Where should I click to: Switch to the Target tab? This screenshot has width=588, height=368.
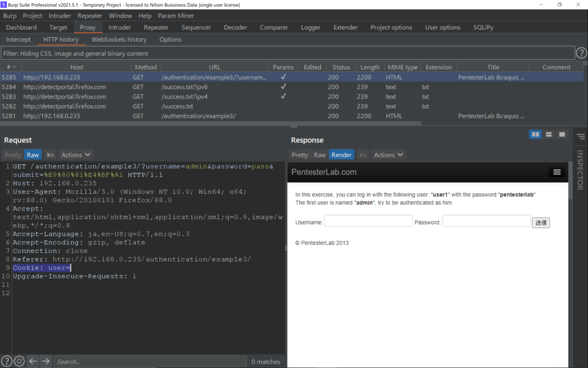(x=58, y=27)
